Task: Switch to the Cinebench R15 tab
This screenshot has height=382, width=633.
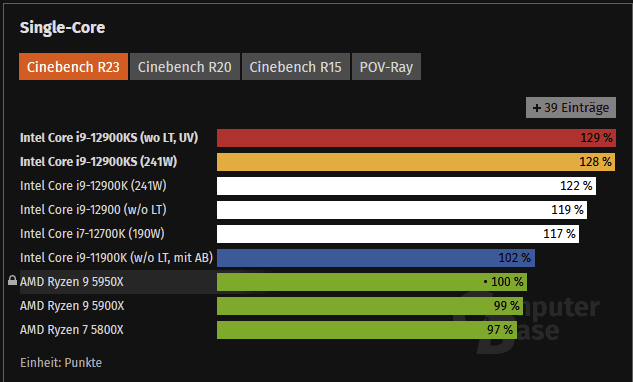Action: (296, 67)
